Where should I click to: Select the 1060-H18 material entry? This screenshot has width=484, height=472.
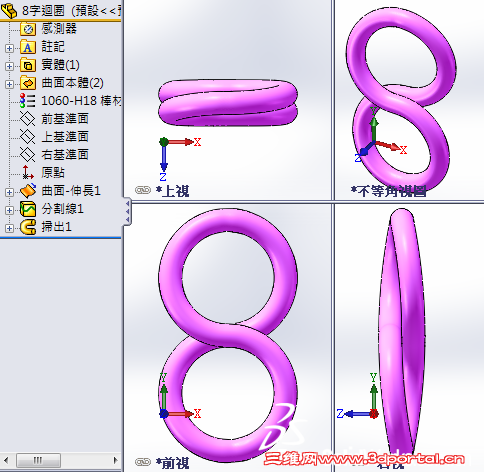[x=81, y=101]
